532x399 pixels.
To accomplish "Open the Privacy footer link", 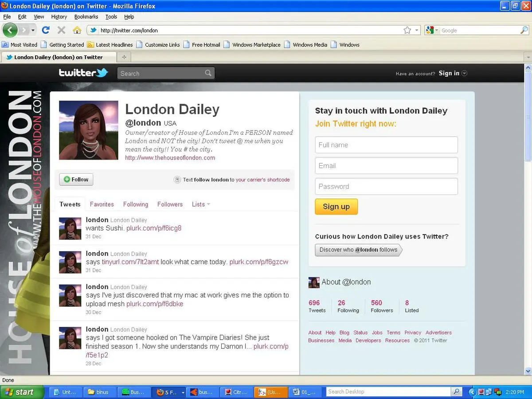I will pyautogui.click(x=413, y=332).
